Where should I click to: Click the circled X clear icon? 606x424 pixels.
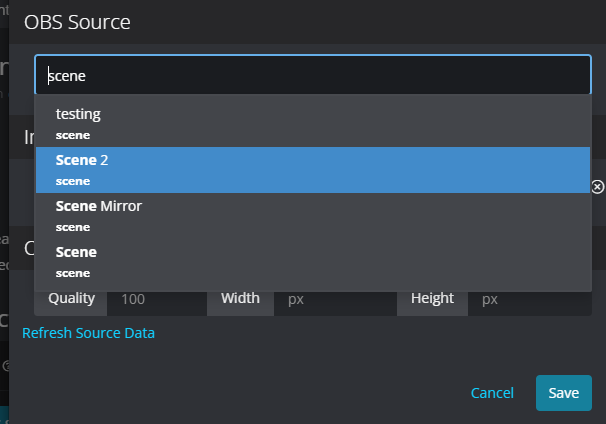[x=597, y=187]
